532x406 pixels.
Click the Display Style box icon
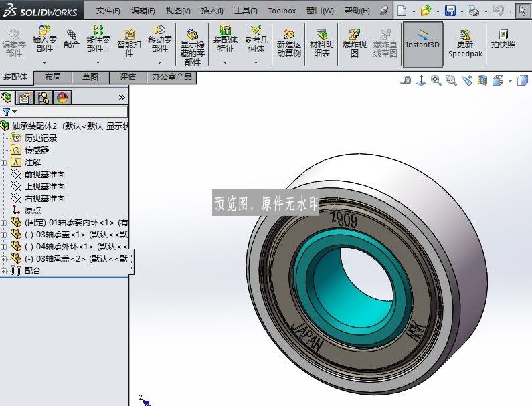pyautogui.click(x=523, y=80)
